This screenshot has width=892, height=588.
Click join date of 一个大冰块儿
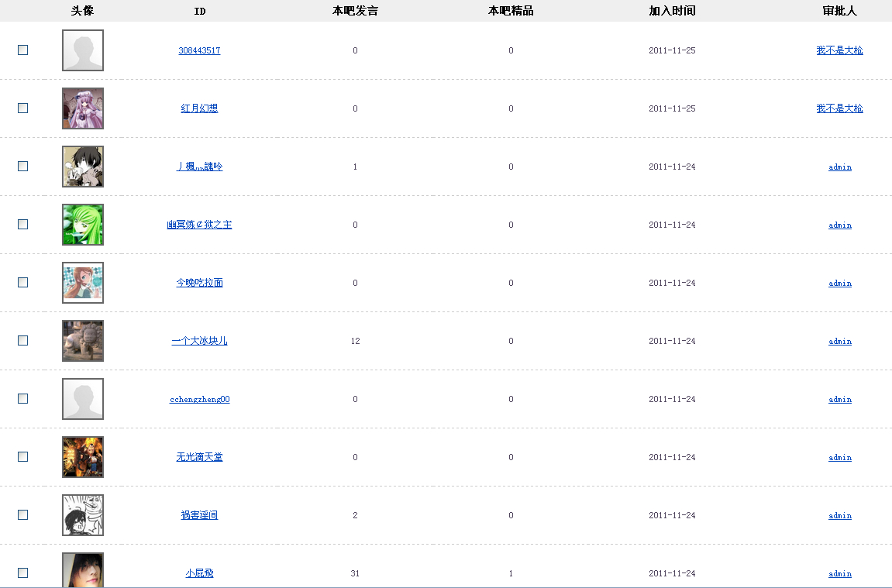tap(672, 341)
